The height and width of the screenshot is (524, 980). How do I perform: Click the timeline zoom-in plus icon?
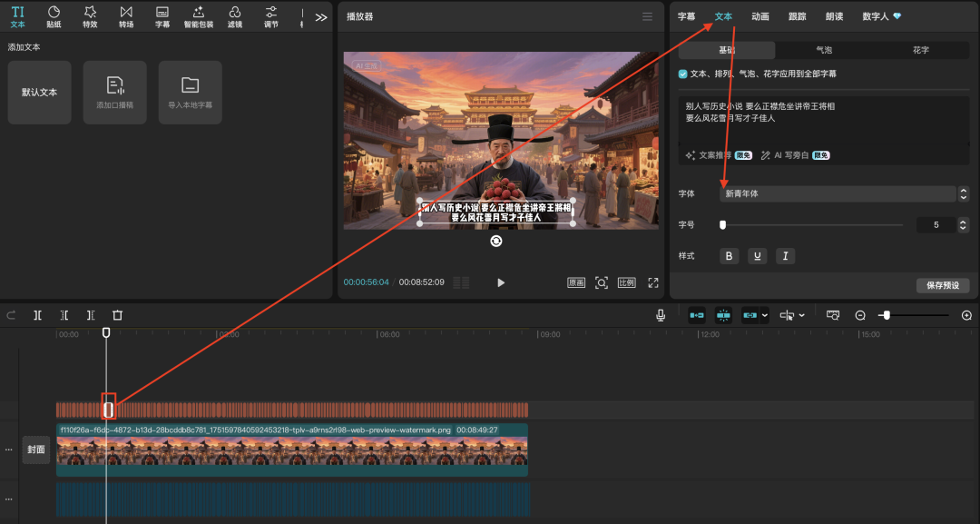966,315
